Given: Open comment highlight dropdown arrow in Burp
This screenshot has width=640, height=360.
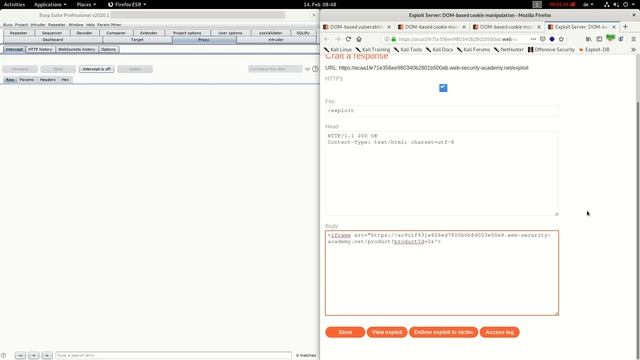Looking at the screenshot, I should coord(307,69).
